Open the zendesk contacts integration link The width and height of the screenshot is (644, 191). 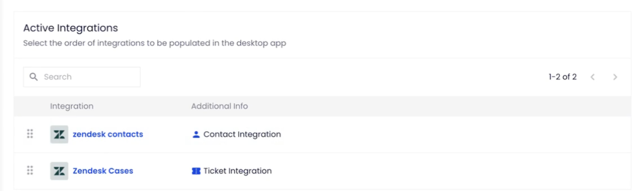[x=108, y=134]
